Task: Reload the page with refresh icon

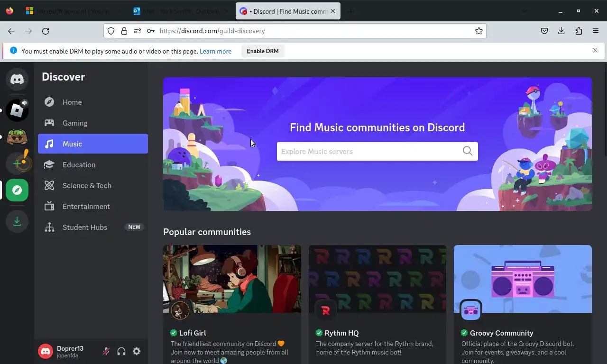Action: (46, 31)
